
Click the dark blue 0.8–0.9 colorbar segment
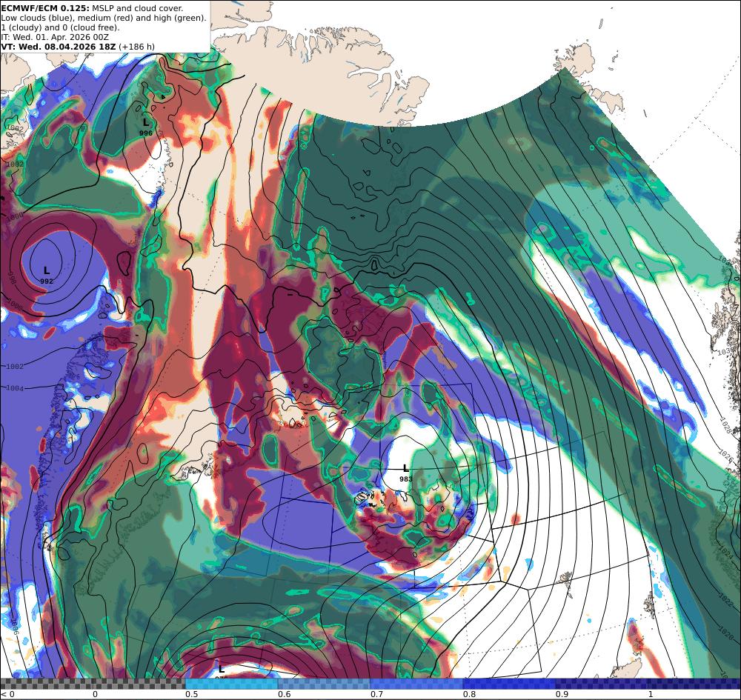[x=510, y=684]
